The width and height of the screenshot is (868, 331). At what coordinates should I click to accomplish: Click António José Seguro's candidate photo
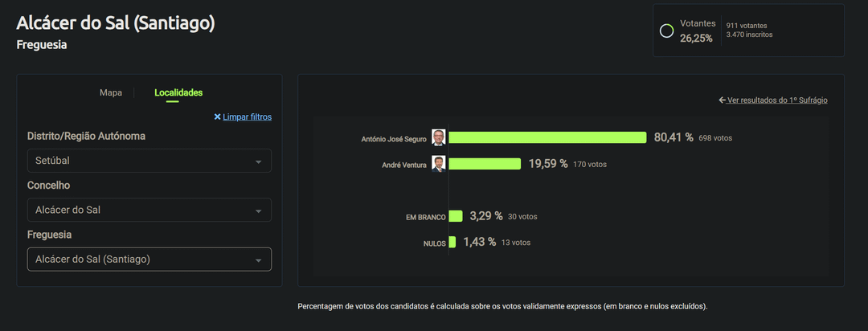coord(438,137)
